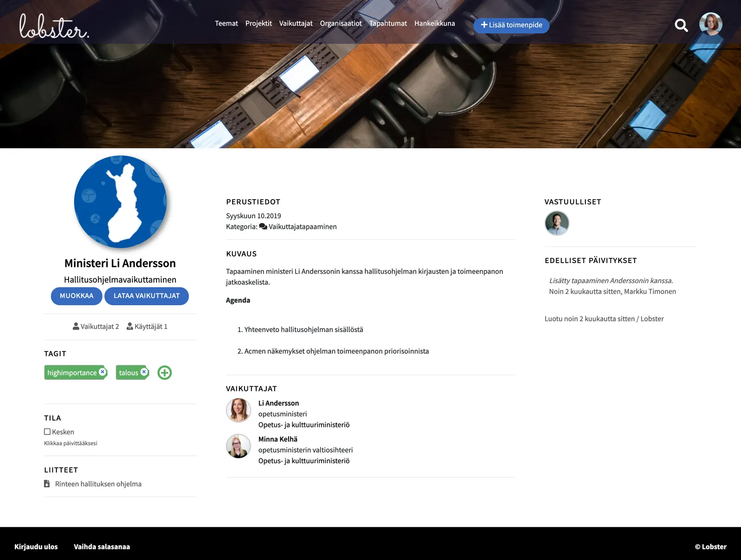Click the Ministeri Li Andersson title
The image size is (741, 560).
120,263
